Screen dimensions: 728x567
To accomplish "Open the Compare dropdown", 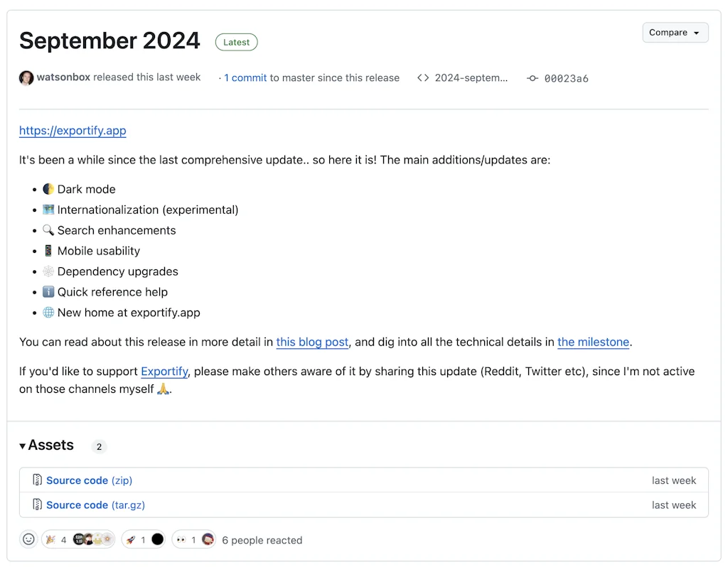I will coord(675,32).
